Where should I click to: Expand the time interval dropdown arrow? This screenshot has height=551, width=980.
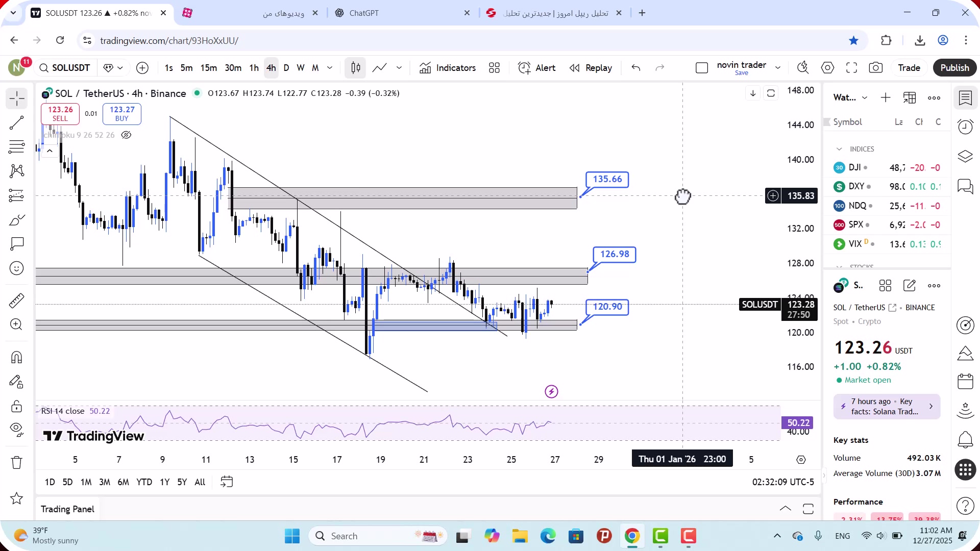coord(330,68)
